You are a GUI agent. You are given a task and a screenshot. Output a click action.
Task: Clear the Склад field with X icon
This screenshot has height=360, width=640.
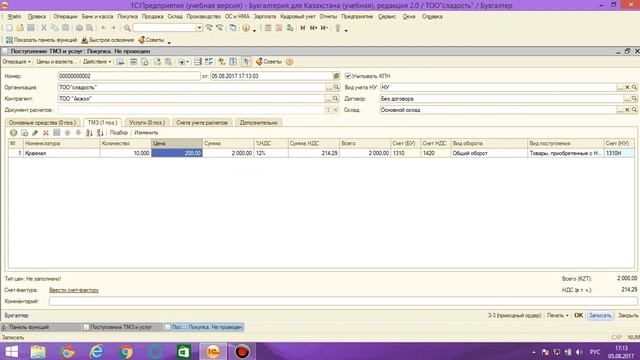tap(627, 110)
